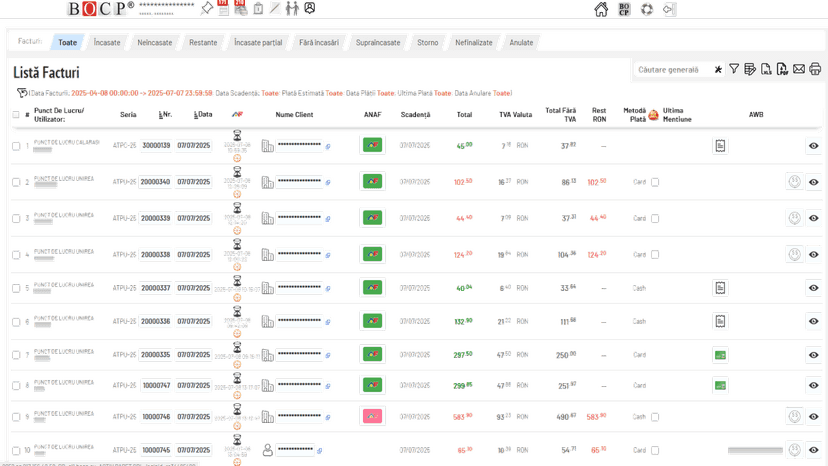Viewport: 828px width, 466px height.
Task: Click the Scadență column header
Action: (415, 114)
